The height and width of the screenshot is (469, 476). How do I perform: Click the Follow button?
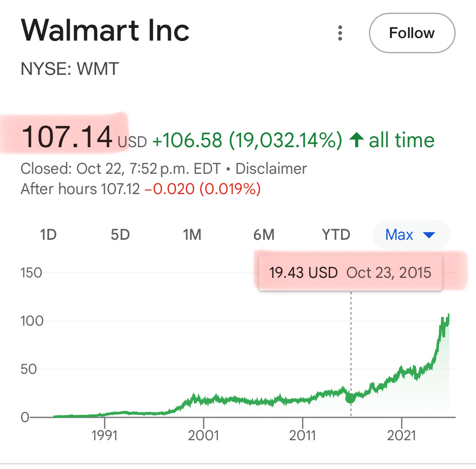pos(412,33)
